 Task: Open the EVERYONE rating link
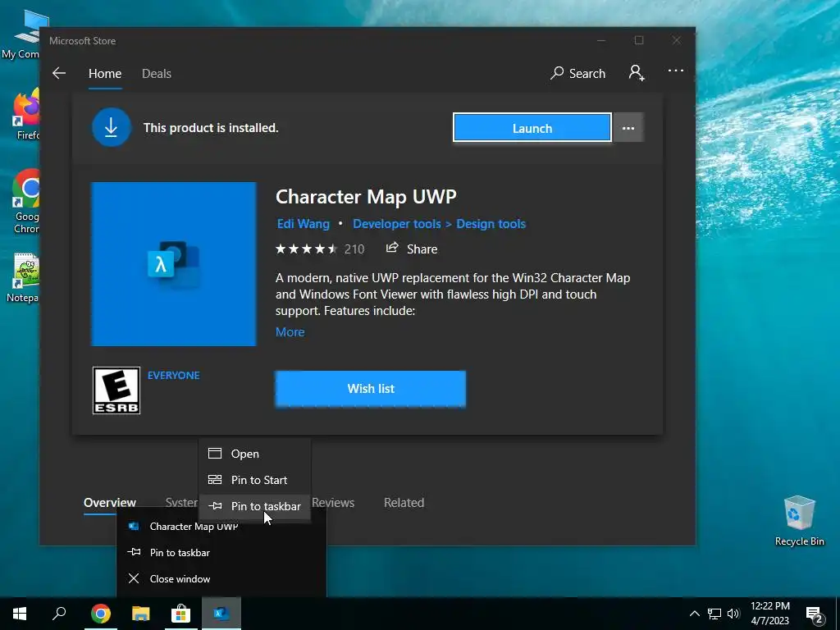coord(174,376)
